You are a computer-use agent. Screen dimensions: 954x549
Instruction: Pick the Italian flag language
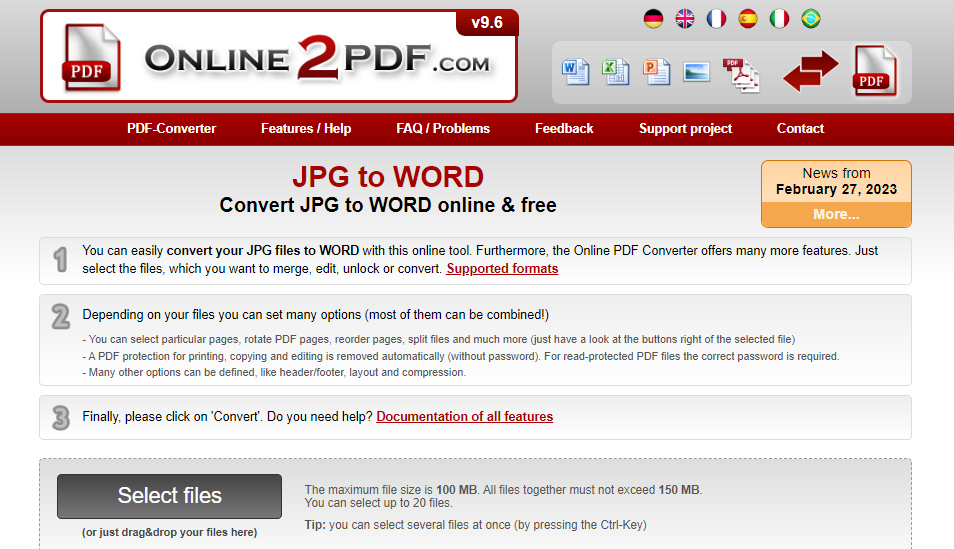click(779, 19)
